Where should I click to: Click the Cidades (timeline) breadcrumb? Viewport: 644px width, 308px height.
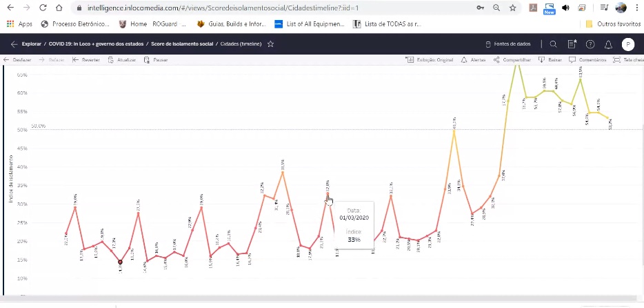pyautogui.click(x=241, y=44)
